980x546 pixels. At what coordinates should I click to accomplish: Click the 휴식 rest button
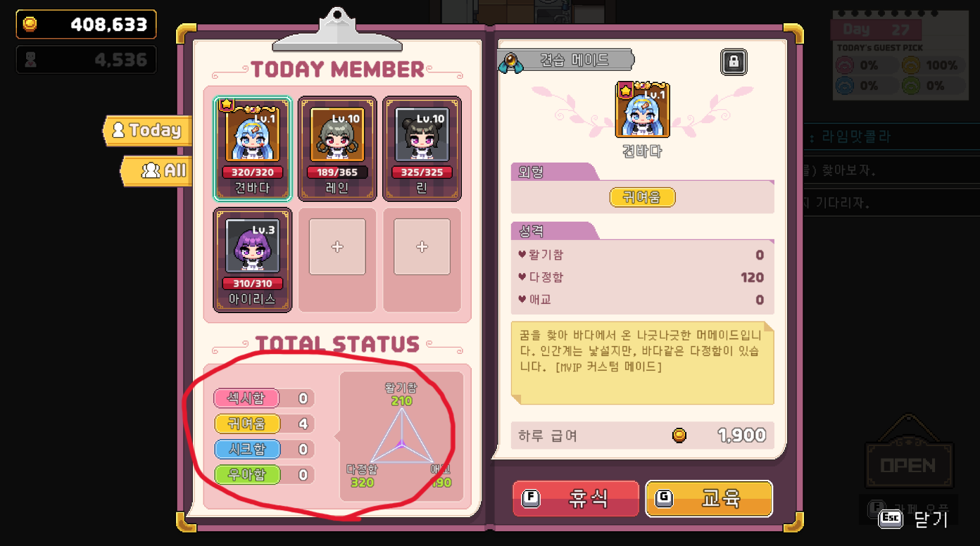pos(576,499)
